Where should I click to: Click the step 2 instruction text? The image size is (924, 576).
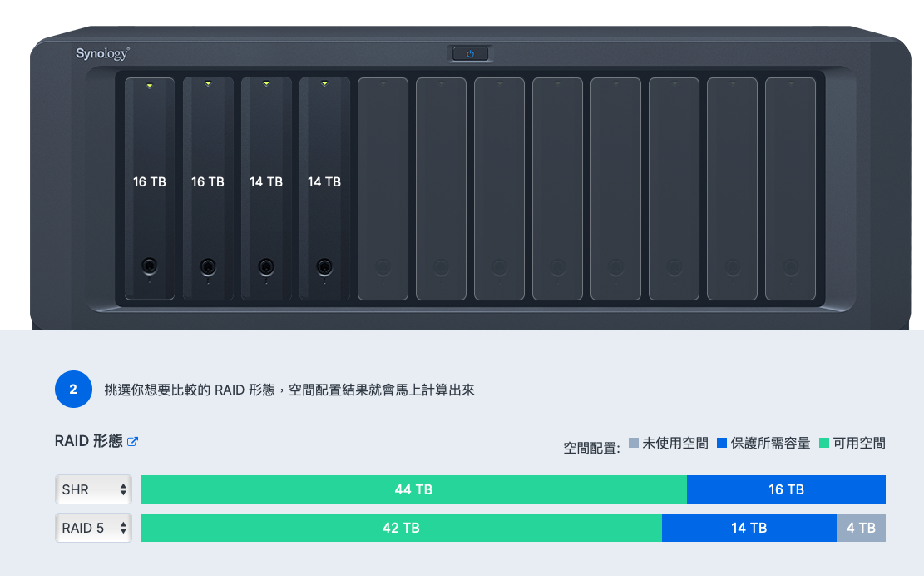coord(289,390)
